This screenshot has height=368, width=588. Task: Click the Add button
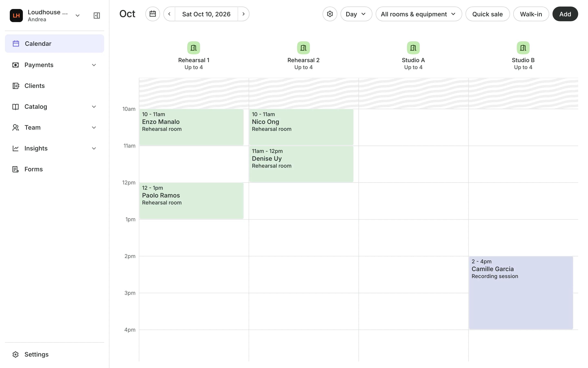(565, 14)
